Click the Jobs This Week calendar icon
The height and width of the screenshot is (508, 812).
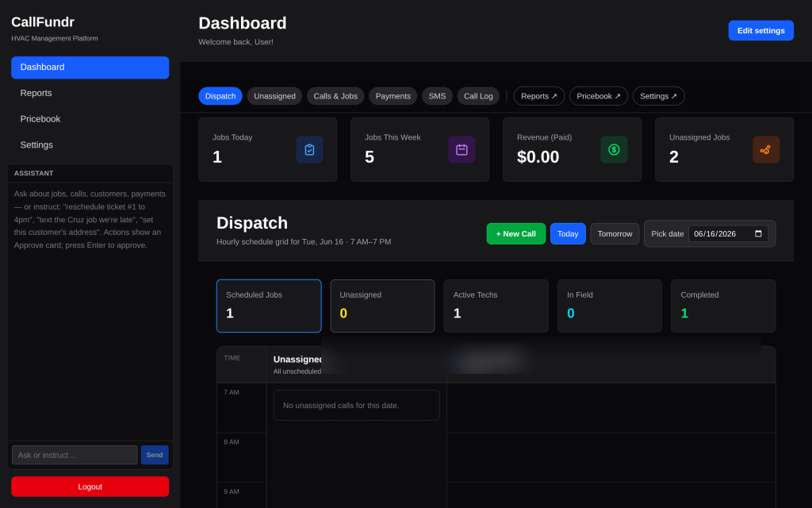[x=462, y=149]
